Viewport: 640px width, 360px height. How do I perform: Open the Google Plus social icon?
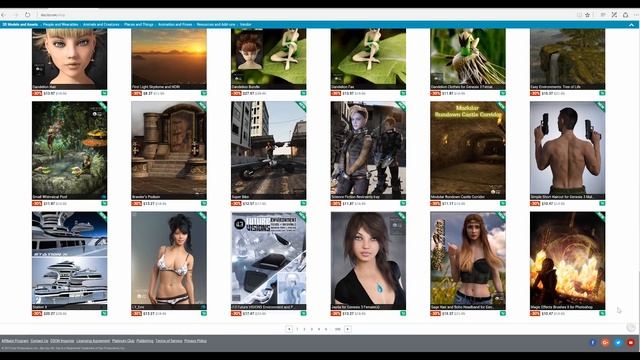point(605,343)
